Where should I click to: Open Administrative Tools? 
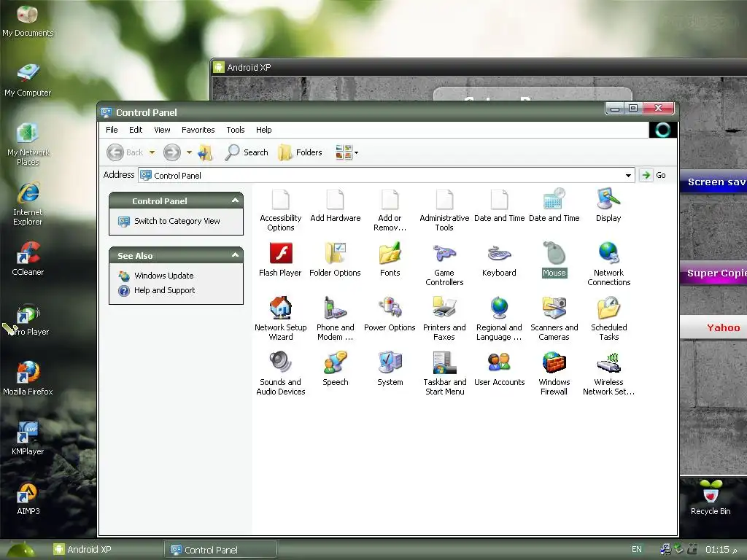coord(444,210)
